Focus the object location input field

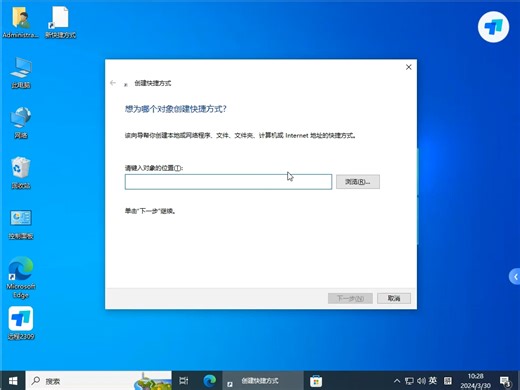[228, 182]
